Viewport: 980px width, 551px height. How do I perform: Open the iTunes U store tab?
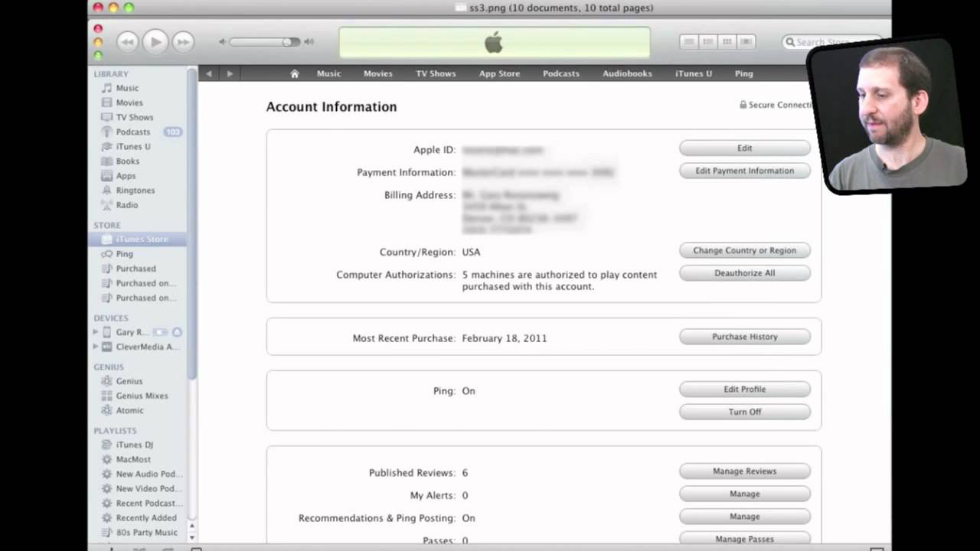coord(693,73)
